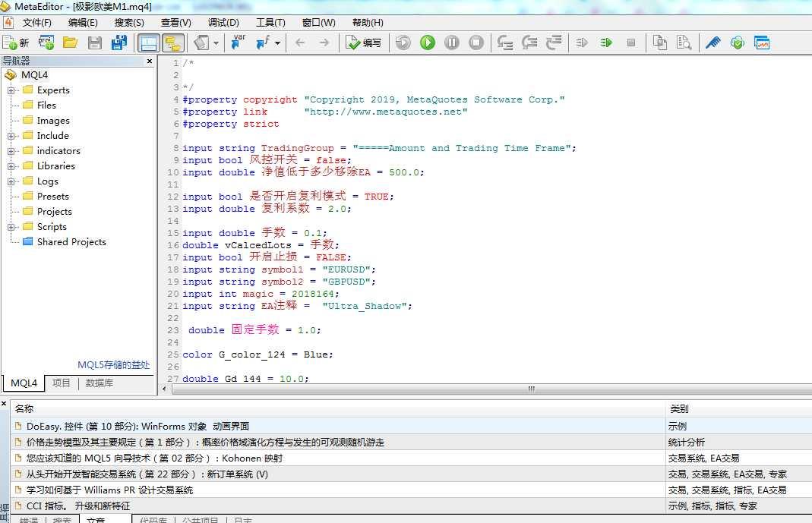Open the 文件(F) menu
The width and height of the screenshot is (812, 523).
pyautogui.click(x=36, y=23)
